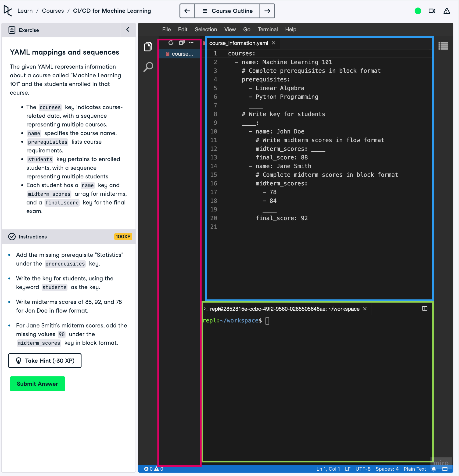Open the Help menu
The height and width of the screenshot is (476, 459).
coord(290,29)
